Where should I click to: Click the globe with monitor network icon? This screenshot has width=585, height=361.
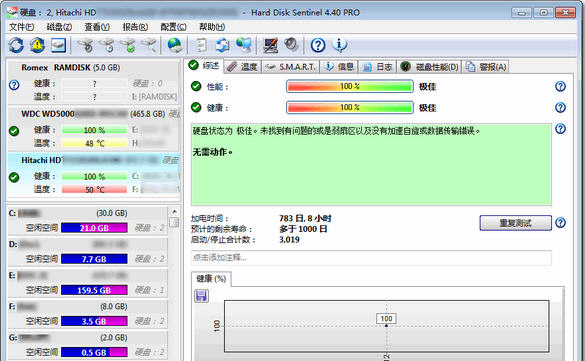(244, 45)
